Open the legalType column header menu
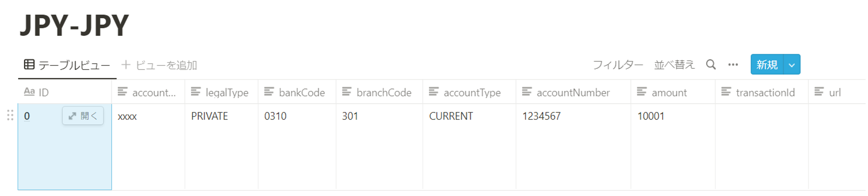 click(x=222, y=92)
